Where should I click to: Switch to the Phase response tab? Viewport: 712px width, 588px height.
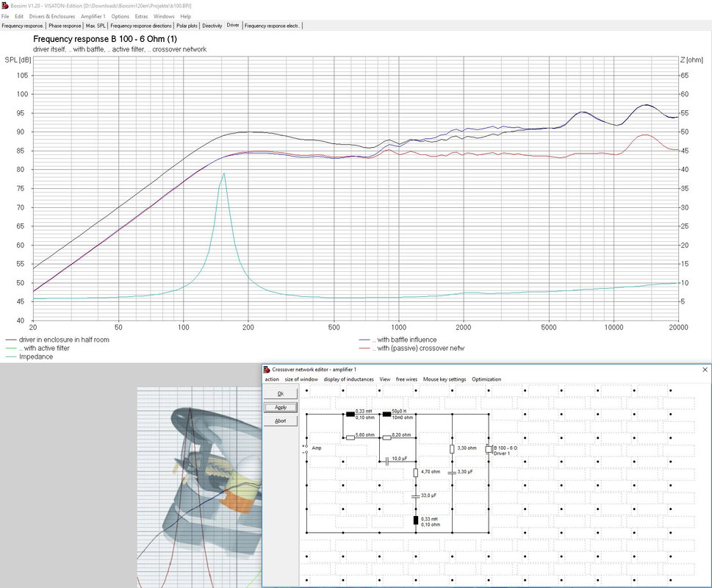(x=65, y=26)
